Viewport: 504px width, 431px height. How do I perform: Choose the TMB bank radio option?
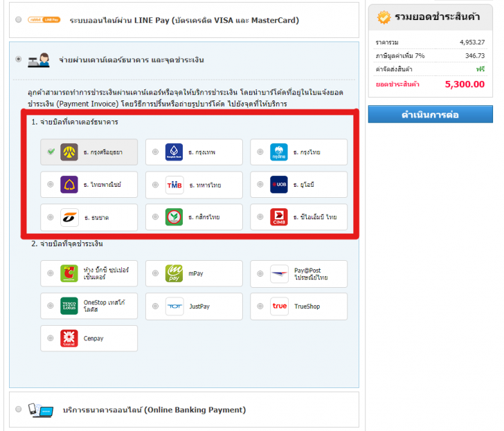(x=155, y=185)
